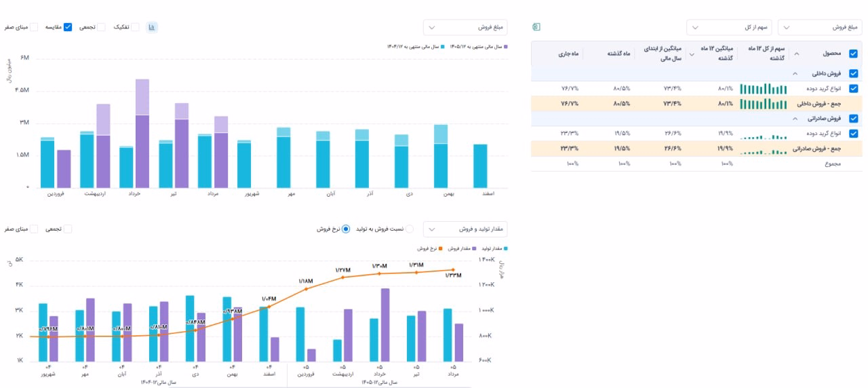The height and width of the screenshot is (388, 868).
Task: Click the ۱/۲۷M data label on the rate line
Action: click(x=342, y=270)
